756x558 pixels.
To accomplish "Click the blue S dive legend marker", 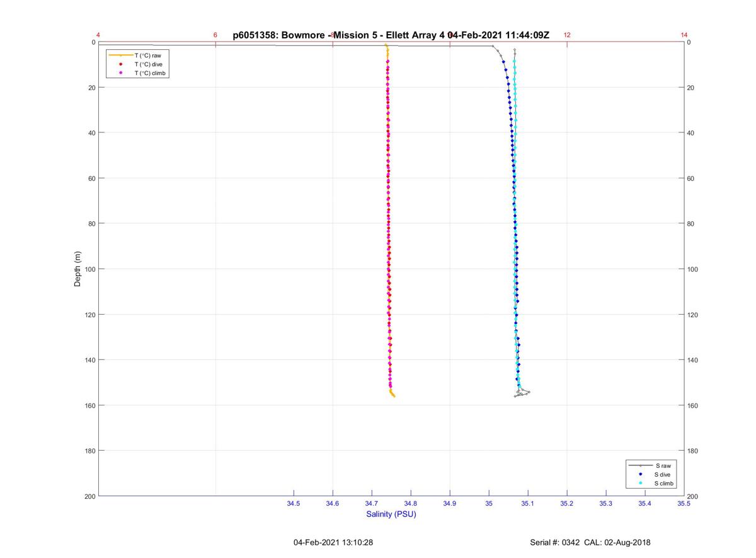I will (x=640, y=474).
